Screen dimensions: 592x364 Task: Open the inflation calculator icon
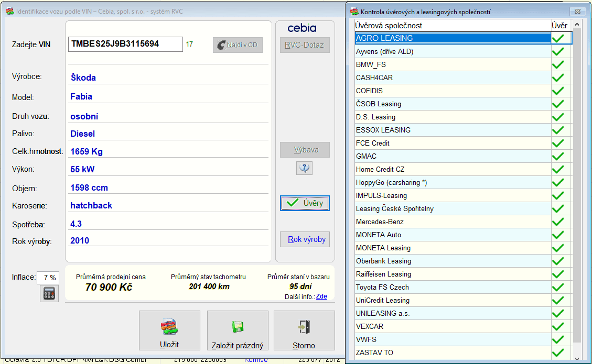[x=49, y=293]
